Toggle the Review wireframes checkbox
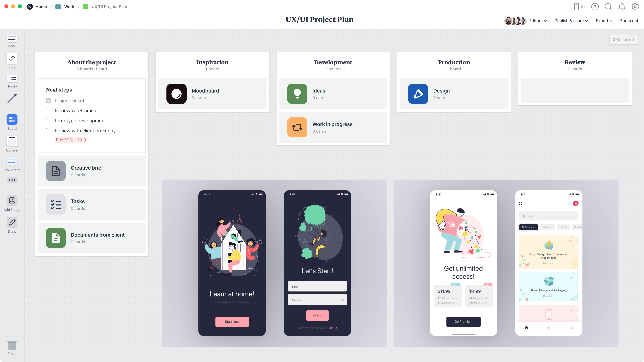 pos(49,110)
